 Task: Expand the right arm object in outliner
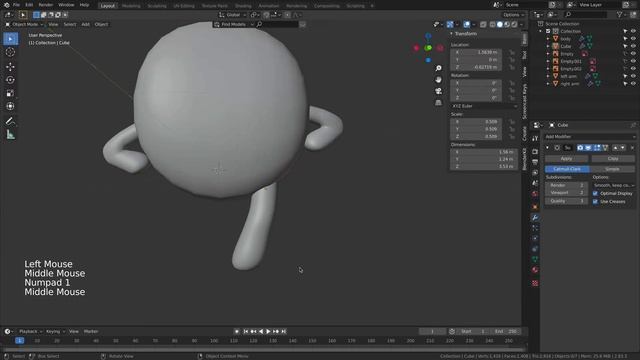548,84
